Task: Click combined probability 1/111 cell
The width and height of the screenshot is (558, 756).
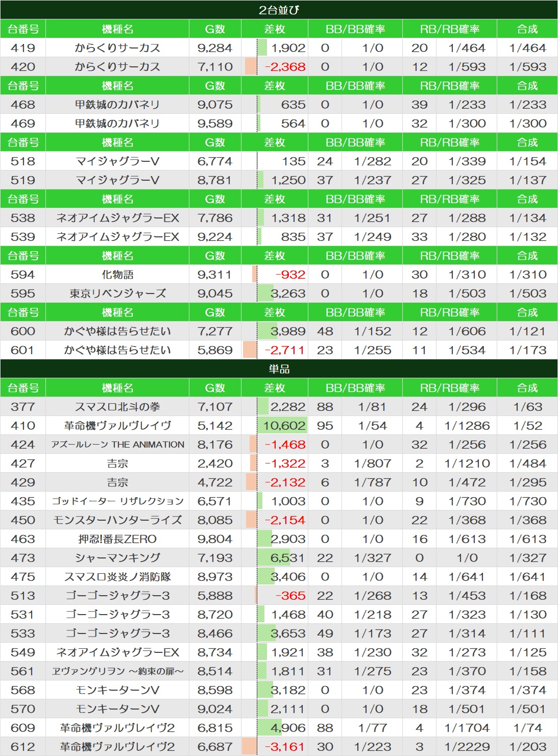Action: pyautogui.click(x=527, y=633)
